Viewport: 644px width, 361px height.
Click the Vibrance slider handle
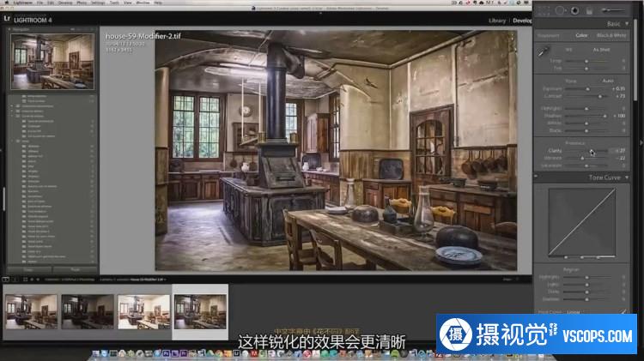pos(582,158)
